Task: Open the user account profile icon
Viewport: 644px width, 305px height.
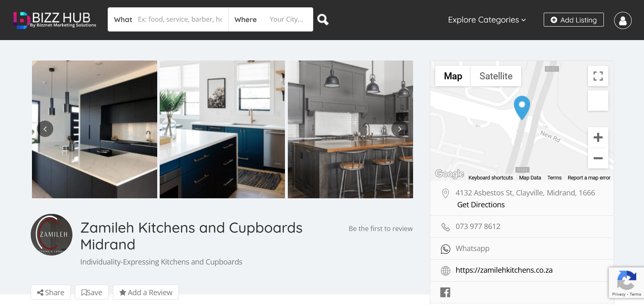Action: pos(622,20)
